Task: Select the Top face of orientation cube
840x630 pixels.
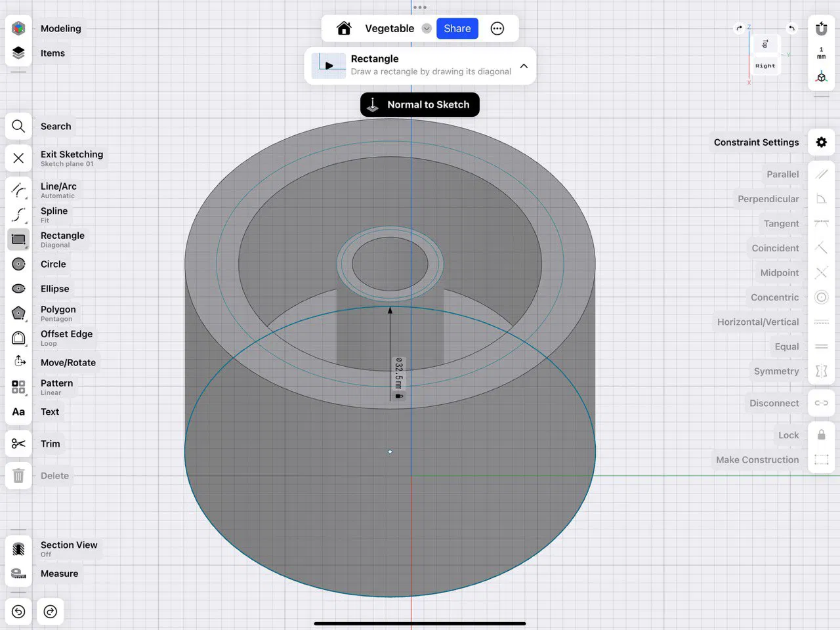Action: [x=765, y=44]
